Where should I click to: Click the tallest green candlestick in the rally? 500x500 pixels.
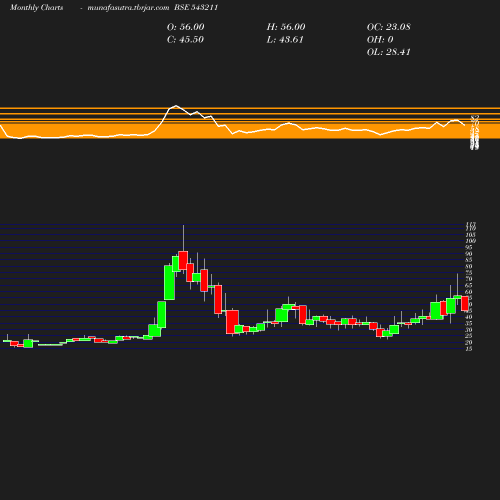point(169,282)
